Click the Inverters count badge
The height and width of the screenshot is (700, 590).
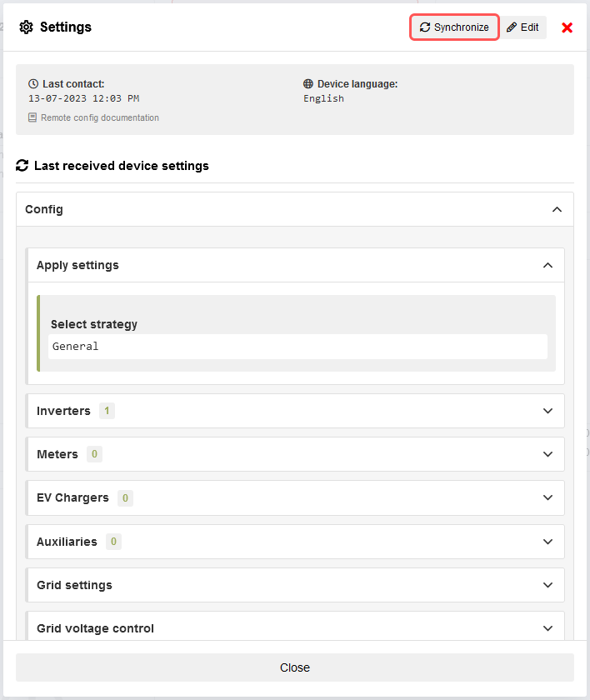click(107, 411)
